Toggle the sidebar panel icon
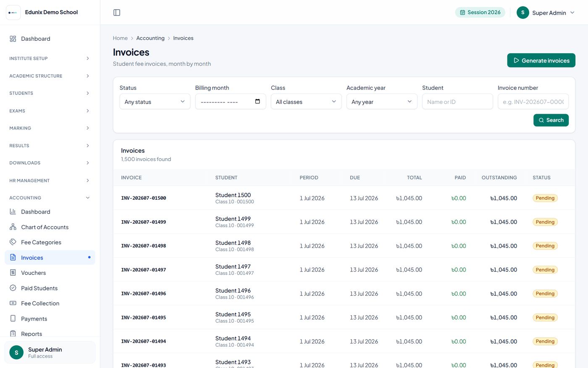588x368 pixels. [117, 13]
